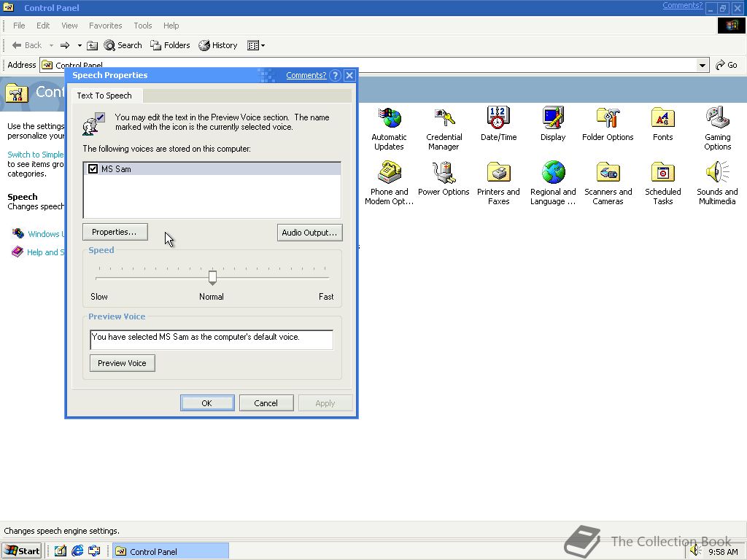Click Cancel in Speech Properties
This screenshot has height=560, width=747.
[x=266, y=402]
